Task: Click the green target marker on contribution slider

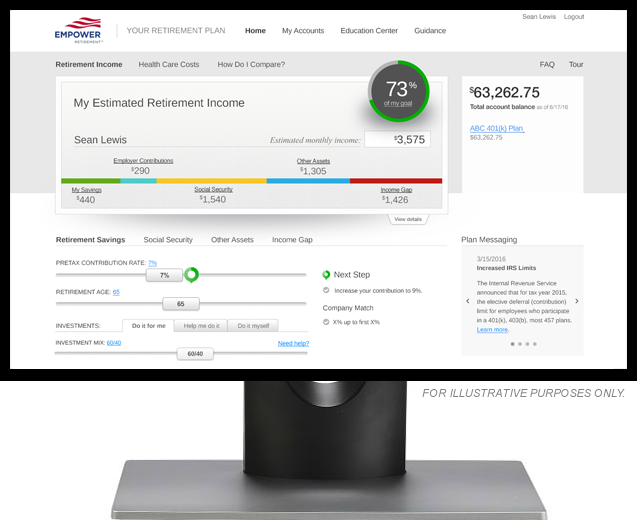Action: click(191, 274)
